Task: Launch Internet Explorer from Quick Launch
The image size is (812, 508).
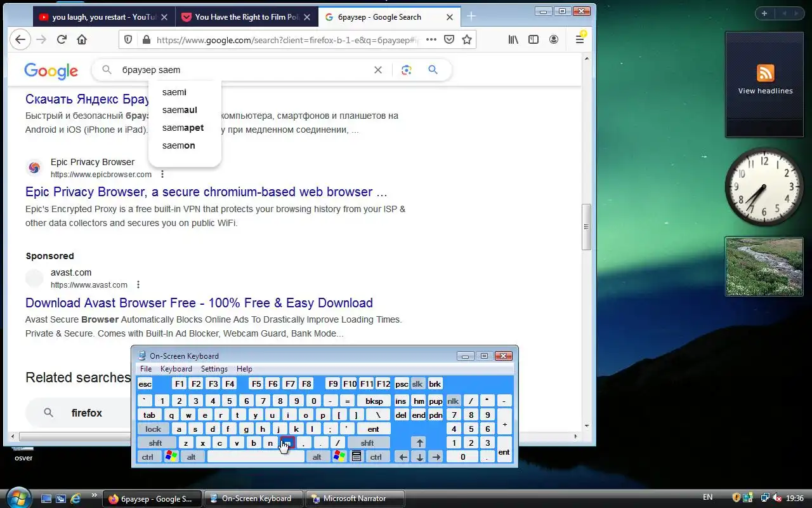Action: coord(76,498)
